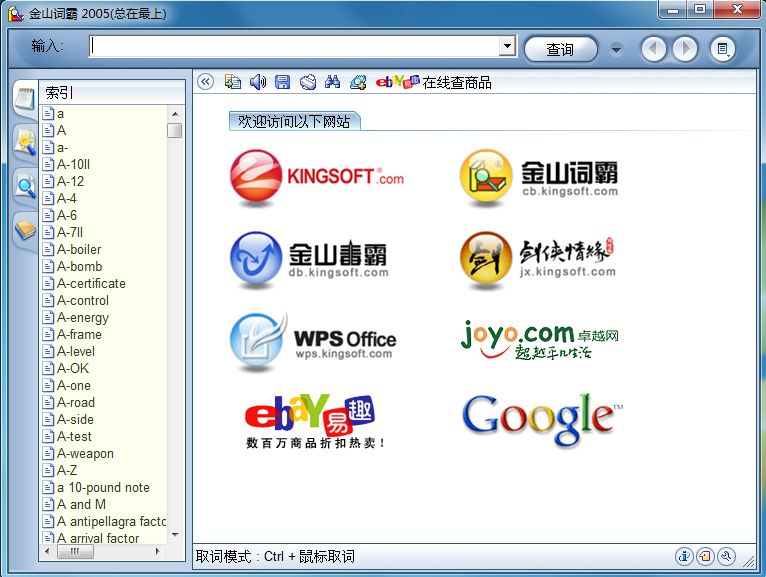Open the 剑侠情缘 jx.kingsoft.com logo
The image size is (766, 577).
(x=538, y=259)
